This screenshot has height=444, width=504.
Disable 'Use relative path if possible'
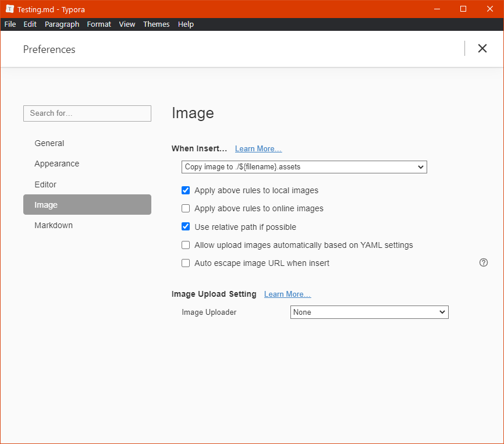pos(186,226)
